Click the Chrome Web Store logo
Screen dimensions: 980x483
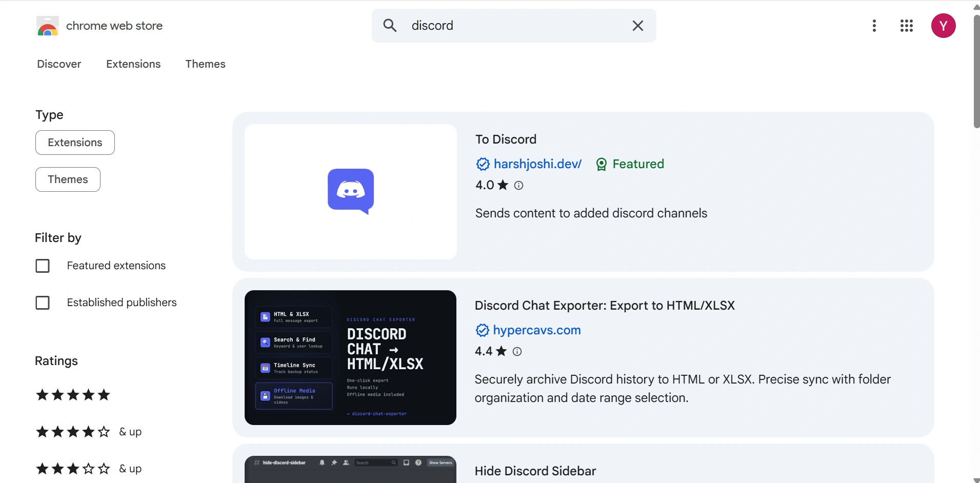48,26
